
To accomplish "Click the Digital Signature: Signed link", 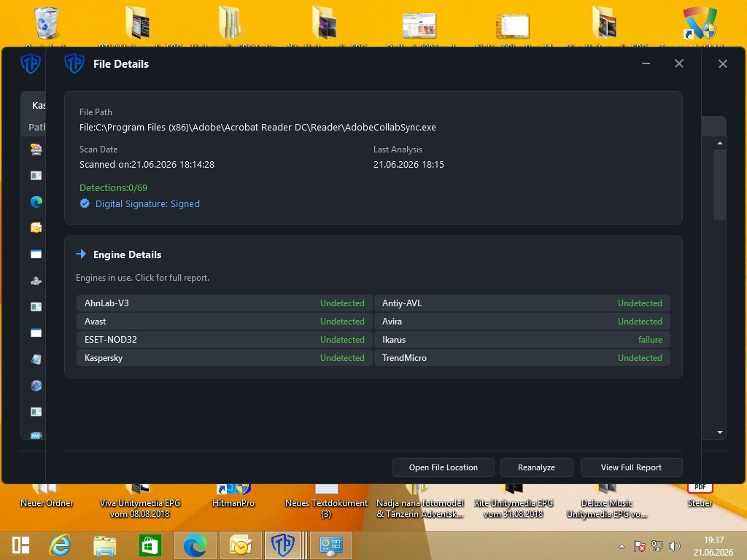I will [x=147, y=204].
